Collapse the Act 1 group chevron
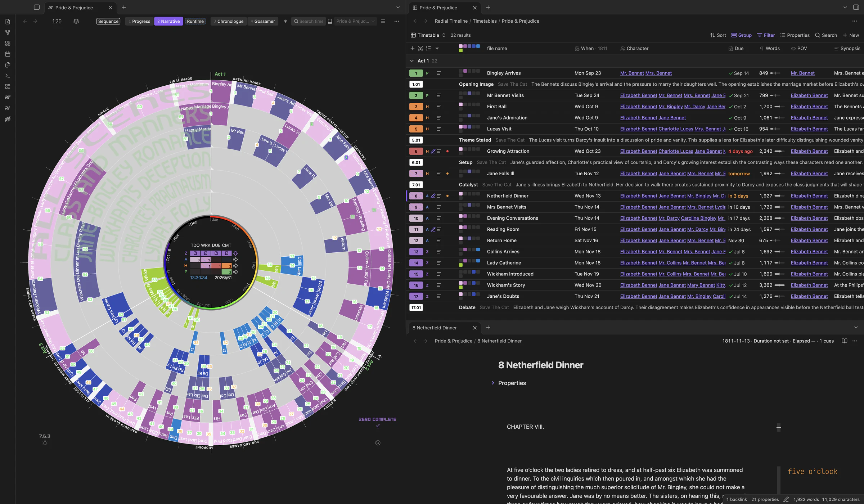 coord(412,61)
